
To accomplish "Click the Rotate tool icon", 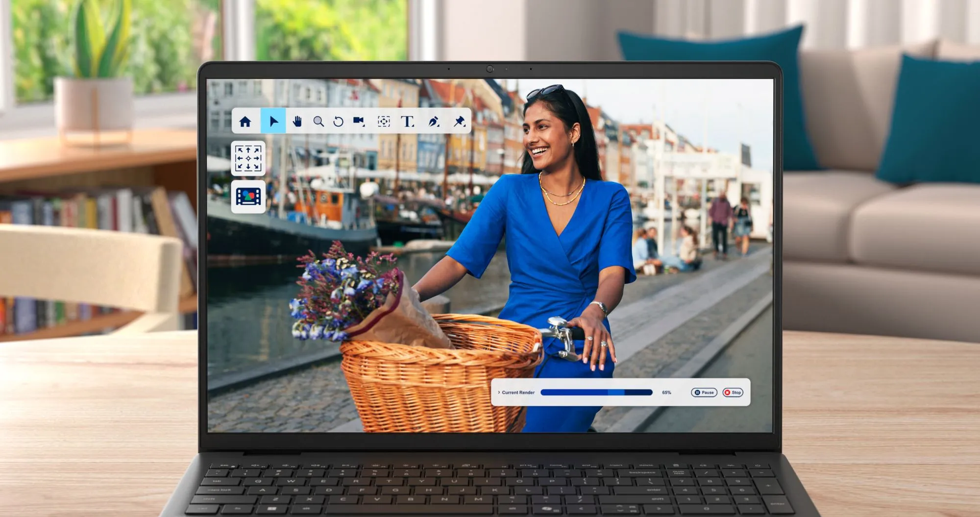I will [x=338, y=122].
